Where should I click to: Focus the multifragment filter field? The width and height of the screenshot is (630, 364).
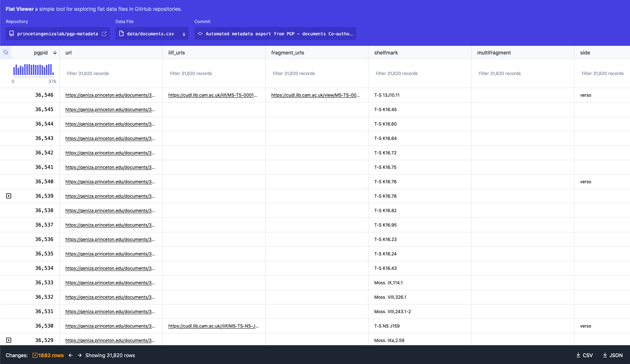pos(523,73)
